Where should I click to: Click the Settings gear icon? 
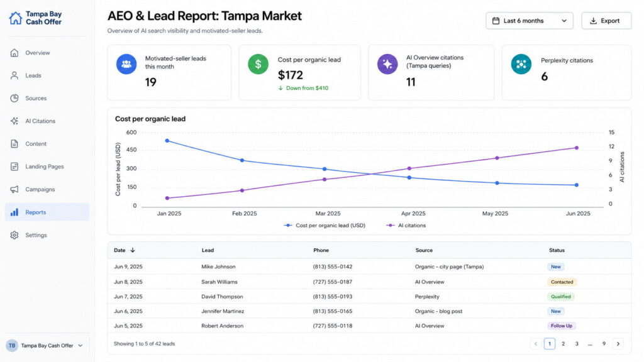click(x=14, y=235)
